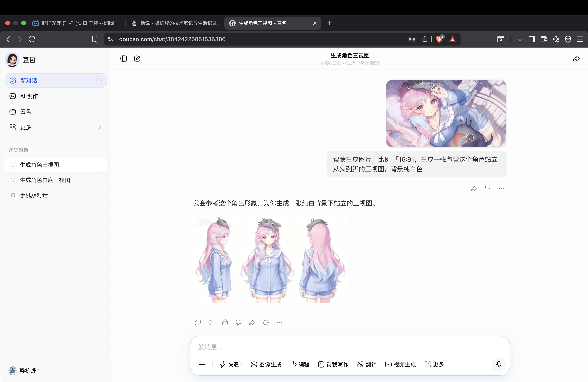Open the 手机版对话 conversation

(56, 195)
